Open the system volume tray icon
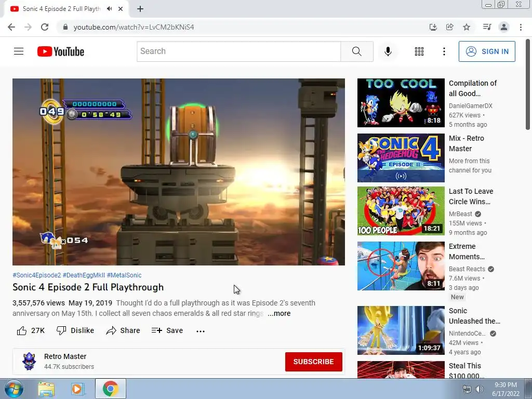The width and height of the screenshot is (532, 399). pos(480,389)
